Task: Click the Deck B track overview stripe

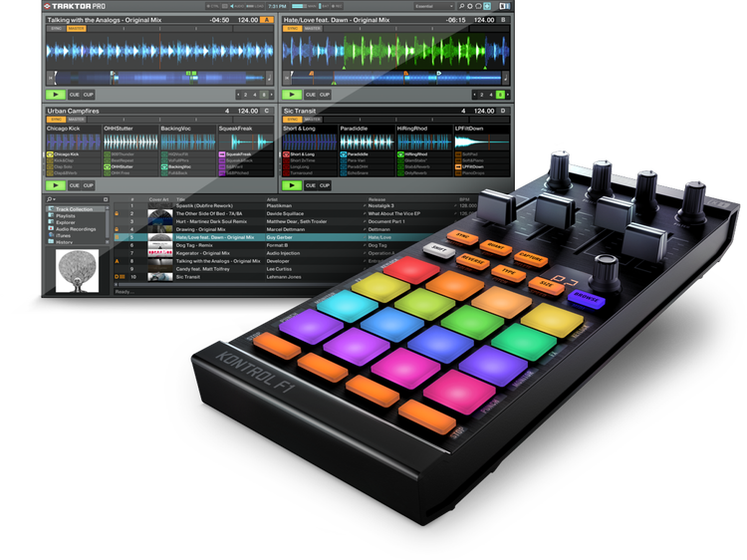Action: click(x=395, y=77)
